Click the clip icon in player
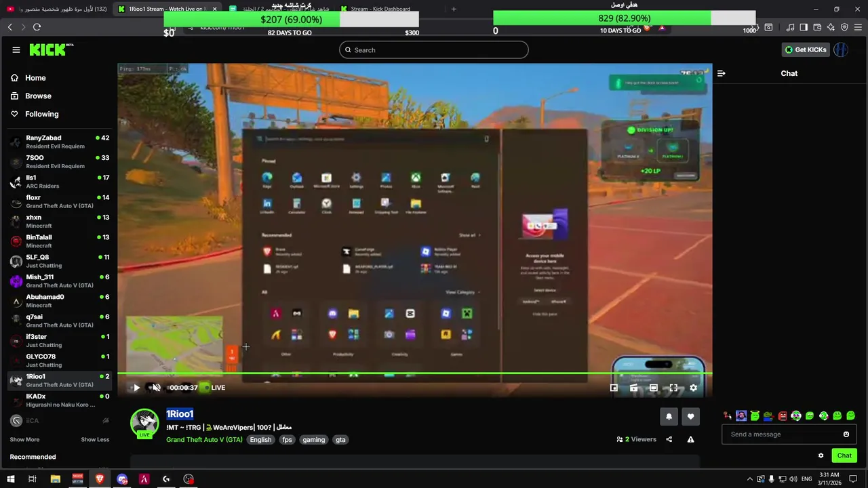 tap(633, 388)
